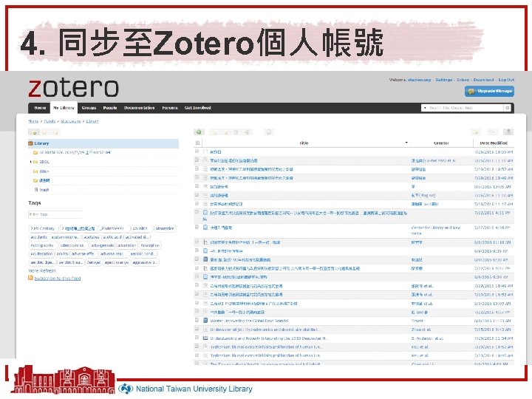Viewport: 532px width, 399px height.
Task: Select the Library collection row
Action: (x=103, y=143)
